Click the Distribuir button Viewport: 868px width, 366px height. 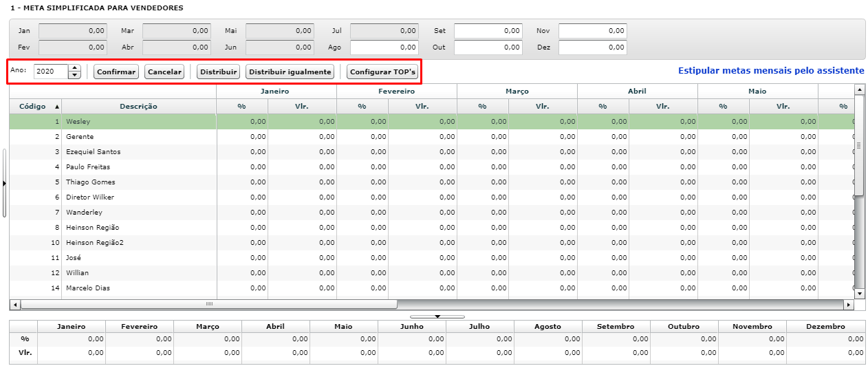coord(219,72)
